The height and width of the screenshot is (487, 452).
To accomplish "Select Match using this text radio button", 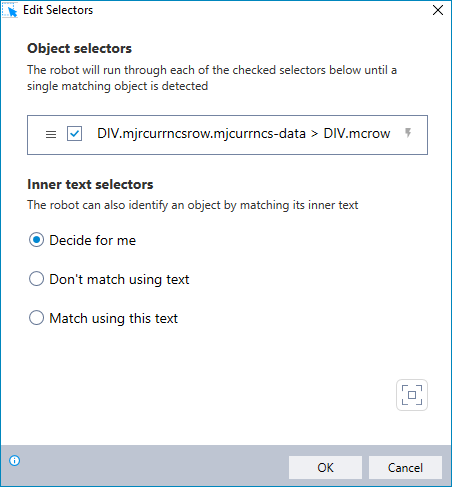I will (x=36, y=318).
